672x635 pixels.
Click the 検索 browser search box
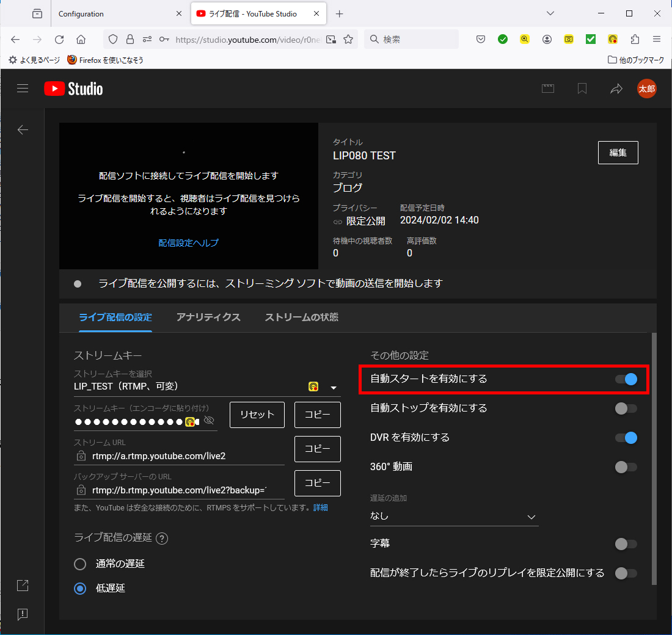pyautogui.click(x=411, y=40)
